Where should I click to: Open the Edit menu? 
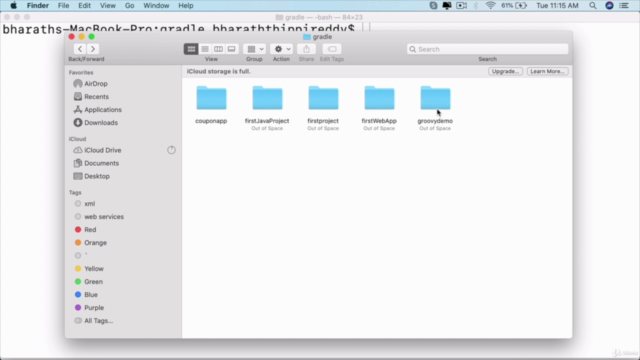coord(84,6)
